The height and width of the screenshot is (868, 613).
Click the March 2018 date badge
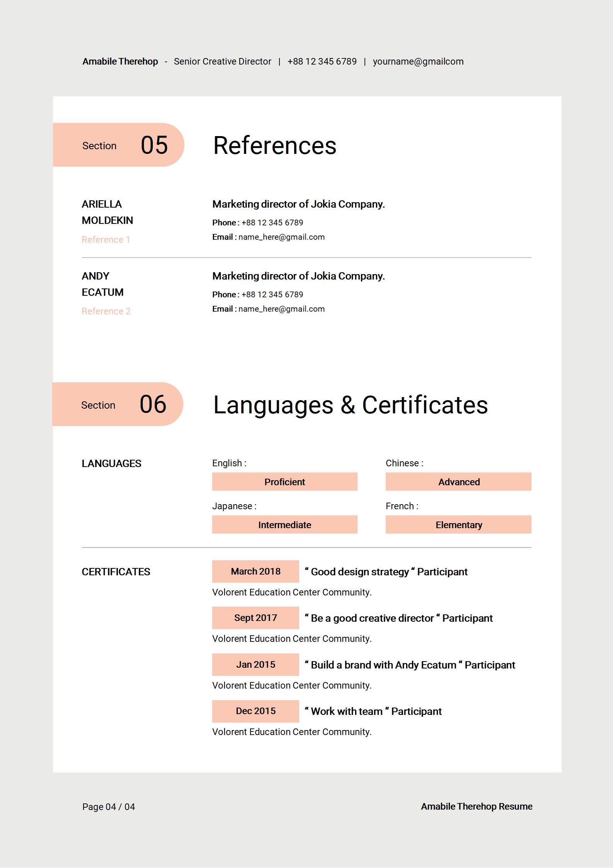(255, 571)
